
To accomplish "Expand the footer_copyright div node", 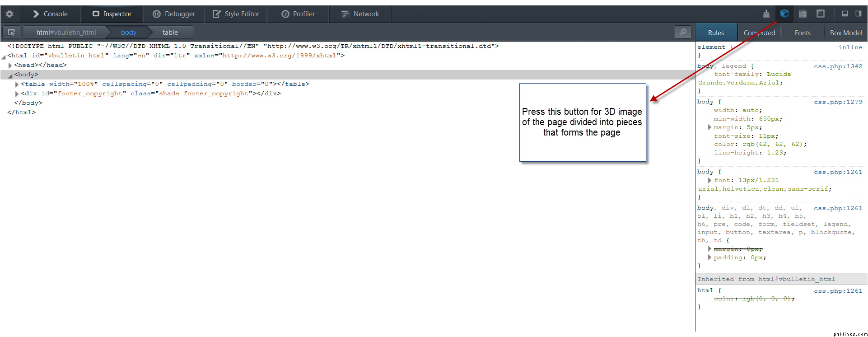I will pyautogui.click(x=17, y=94).
